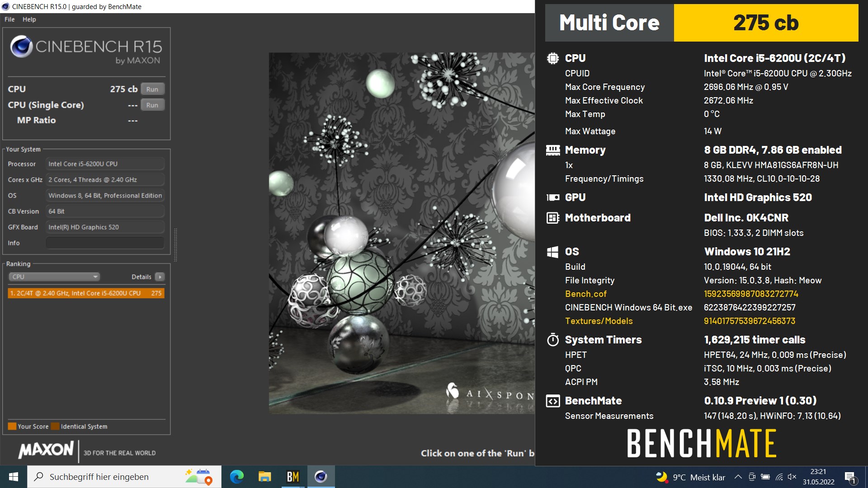This screenshot has height=488, width=868.
Task: Click the GPU card icon
Action: [552, 197]
